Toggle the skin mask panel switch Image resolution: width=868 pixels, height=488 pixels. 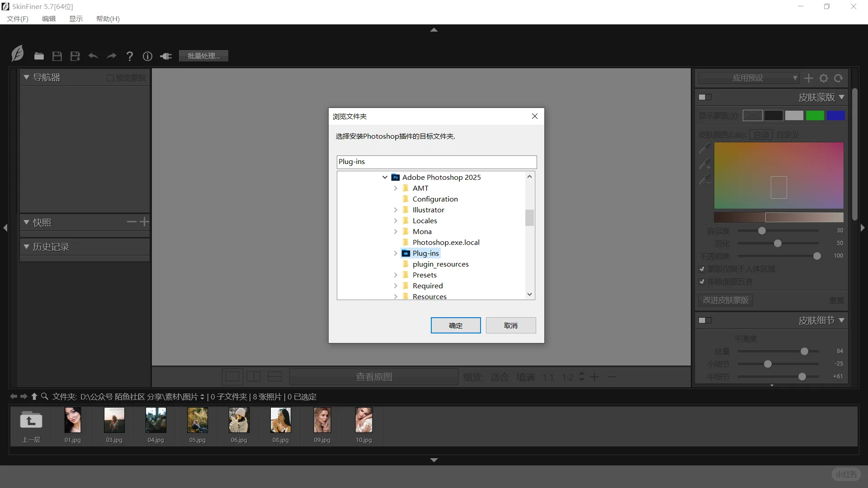click(705, 97)
